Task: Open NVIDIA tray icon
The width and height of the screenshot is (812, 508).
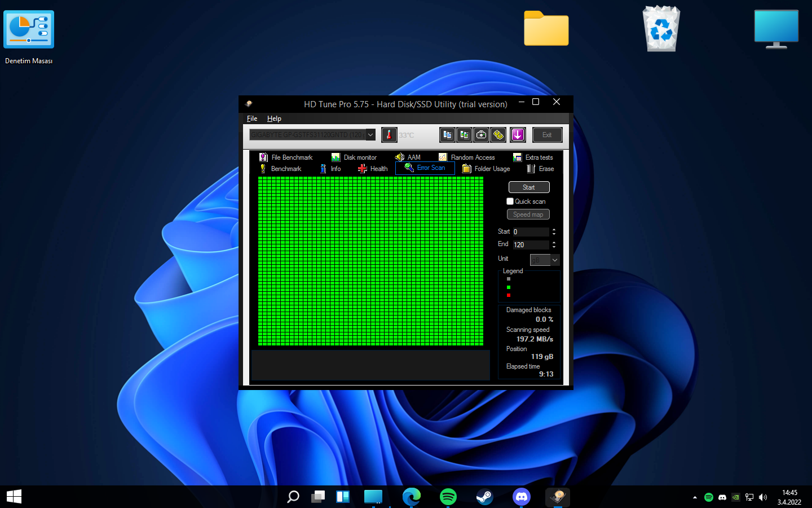Action: (x=736, y=497)
